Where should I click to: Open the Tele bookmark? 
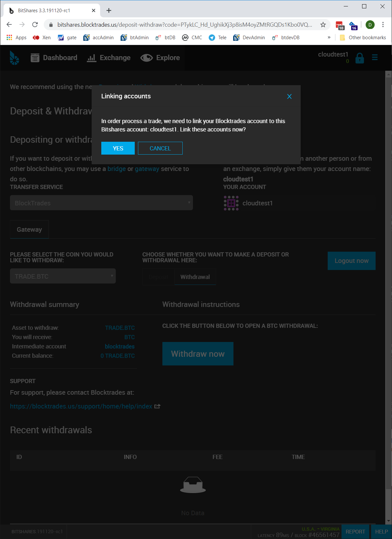[218, 38]
